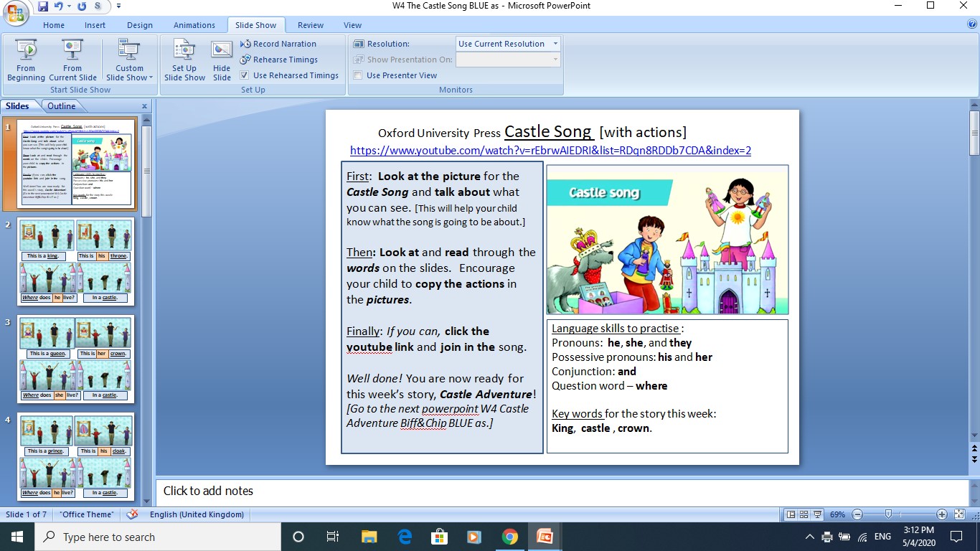Open the Design ribbon tab
The width and height of the screenshot is (980, 551).
(140, 25)
